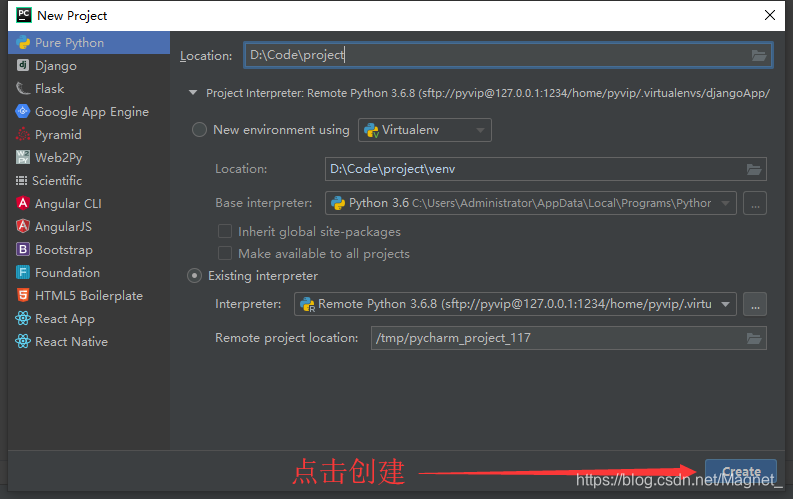Select React Native project type
The width and height of the screenshot is (793, 499).
(x=89, y=342)
